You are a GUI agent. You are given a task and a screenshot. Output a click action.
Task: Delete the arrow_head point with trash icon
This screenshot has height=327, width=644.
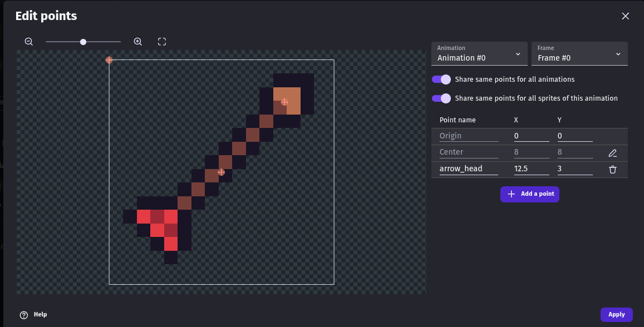pos(612,170)
